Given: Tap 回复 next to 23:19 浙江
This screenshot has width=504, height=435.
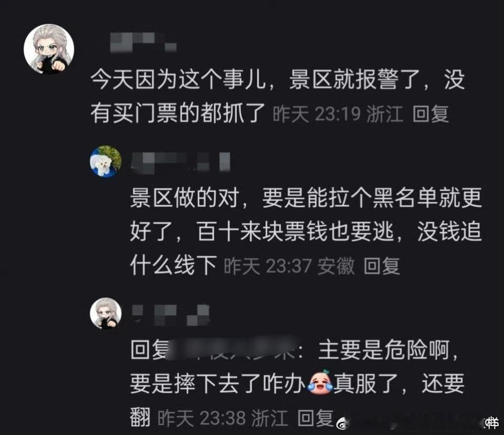Looking at the screenshot, I should click(x=430, y=114).
